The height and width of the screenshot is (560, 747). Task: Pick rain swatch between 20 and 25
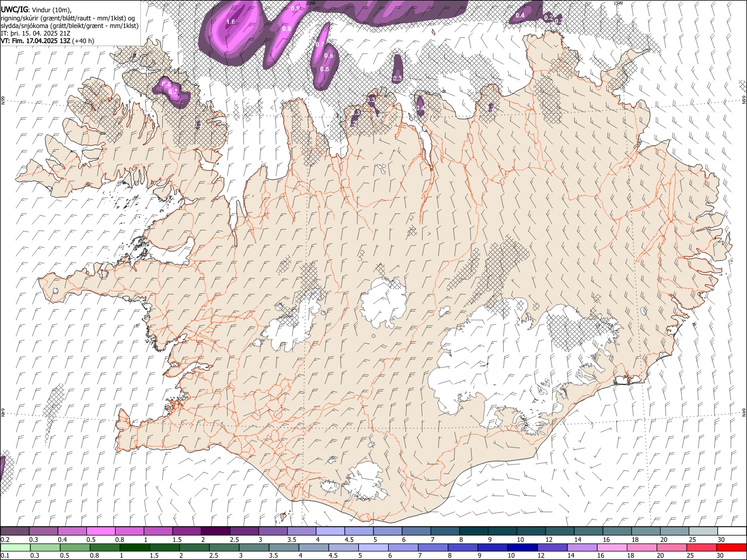[672, 547]
